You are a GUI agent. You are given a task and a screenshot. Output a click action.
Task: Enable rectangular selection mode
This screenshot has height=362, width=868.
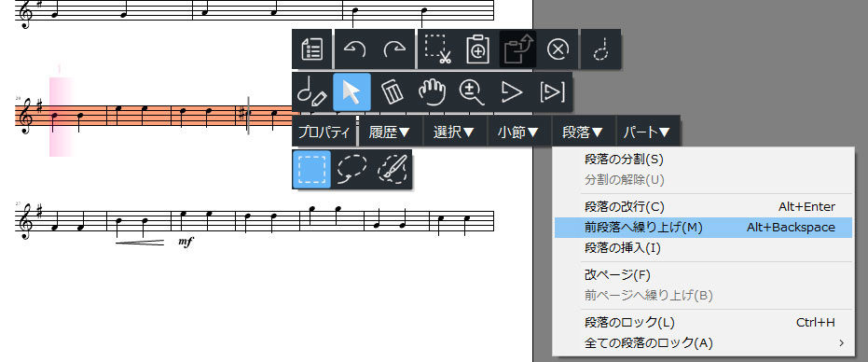click(x=312, y=170)
